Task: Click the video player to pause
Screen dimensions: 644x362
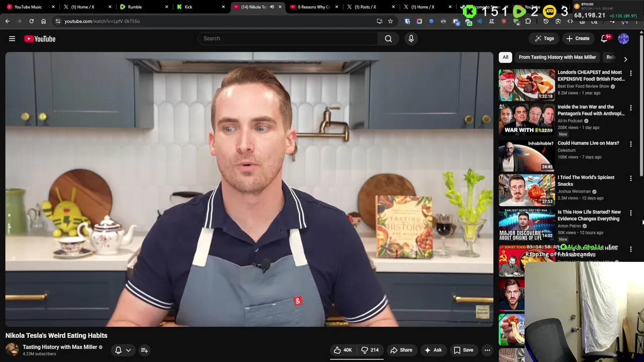Action: [x=250, y=190]
